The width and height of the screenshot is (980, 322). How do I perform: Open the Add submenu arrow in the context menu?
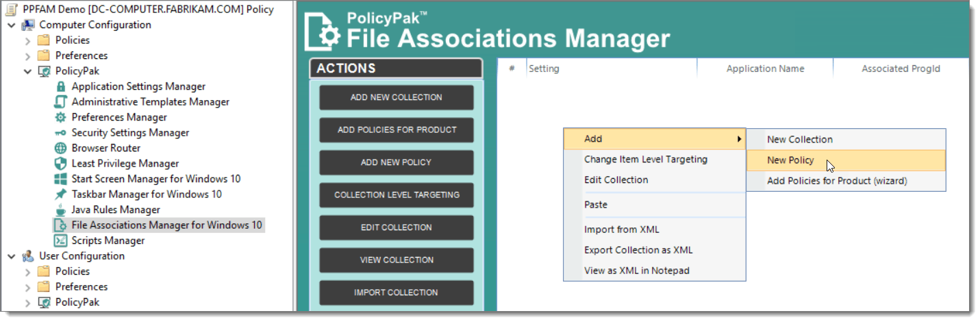click(x=739, y=139)
